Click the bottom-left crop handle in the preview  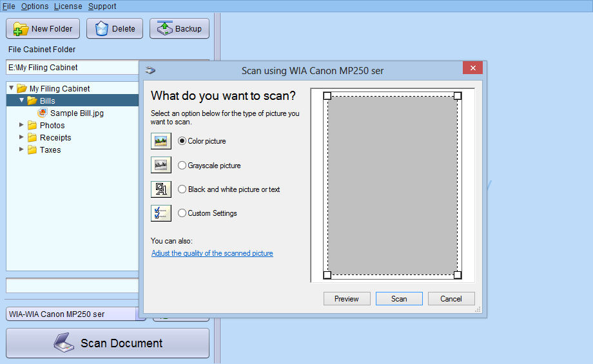pyautogui.click(x=327, y=275)
